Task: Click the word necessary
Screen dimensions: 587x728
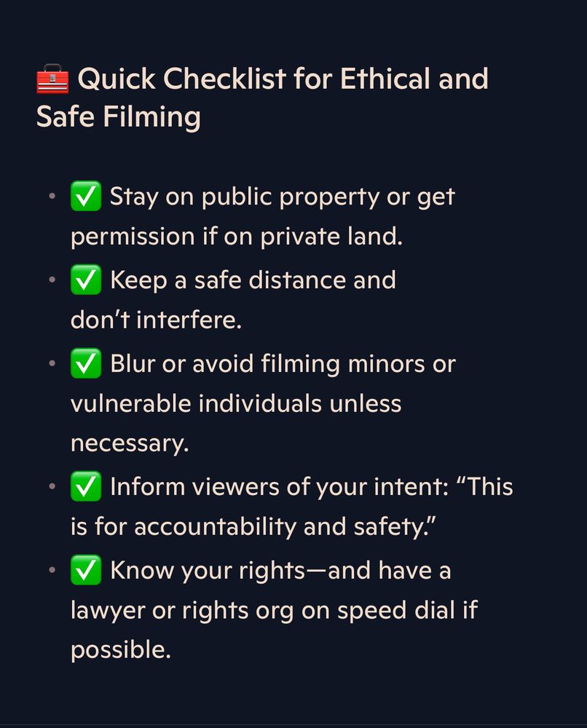Action: (x=130, y=444)
